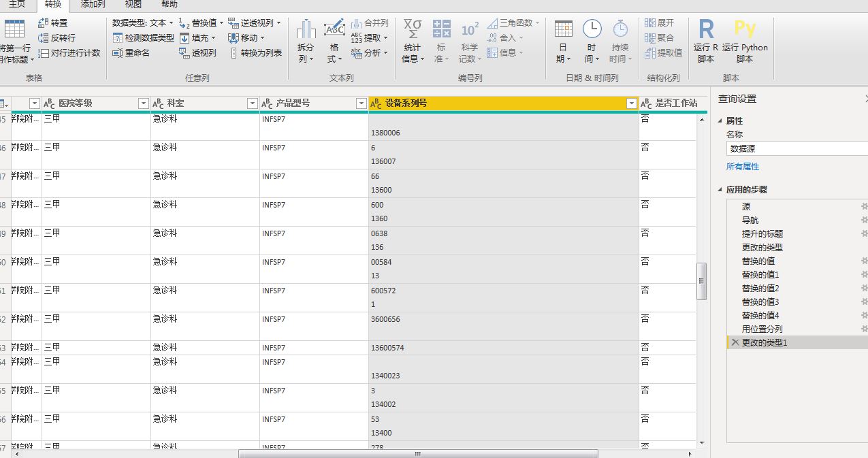Click the query name field 数据源
Image resolution: width=868 pixels, height=458 pixels.
[797, 148]
